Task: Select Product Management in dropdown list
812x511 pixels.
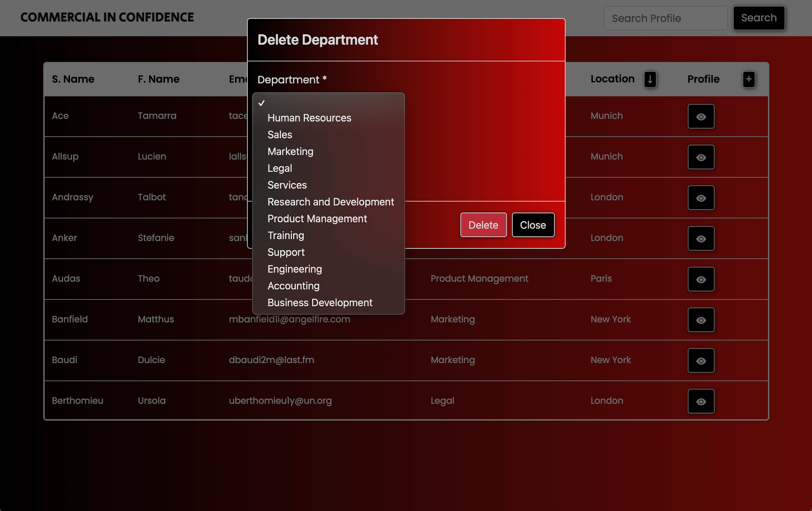Action: tap(329, 219)
